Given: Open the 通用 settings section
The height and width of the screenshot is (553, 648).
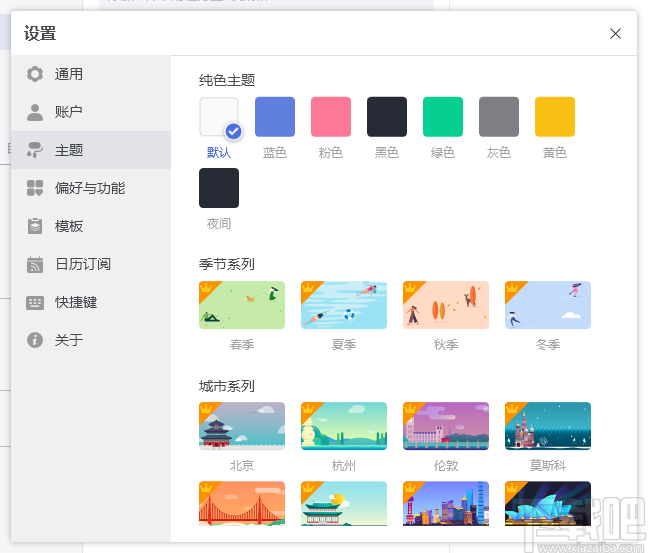Looking at the screenshot, I should point(91,74).
